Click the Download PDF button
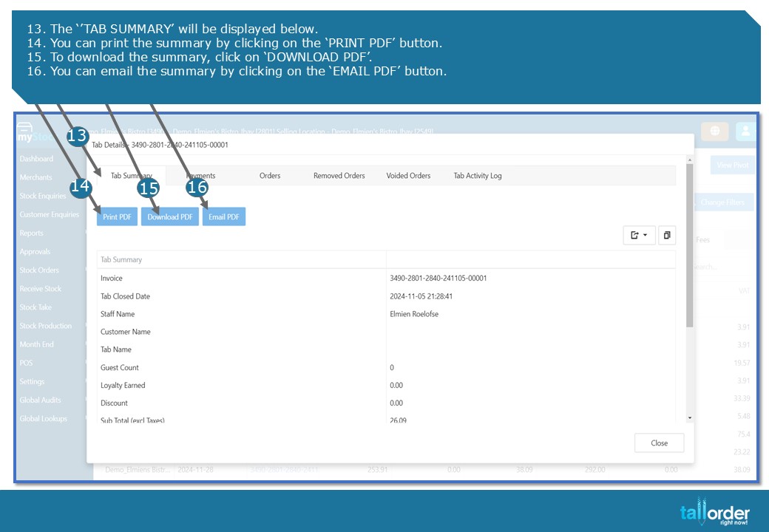The width and height of the screenshot is (769, 532). pyautogui.click(x=169, y=216)
